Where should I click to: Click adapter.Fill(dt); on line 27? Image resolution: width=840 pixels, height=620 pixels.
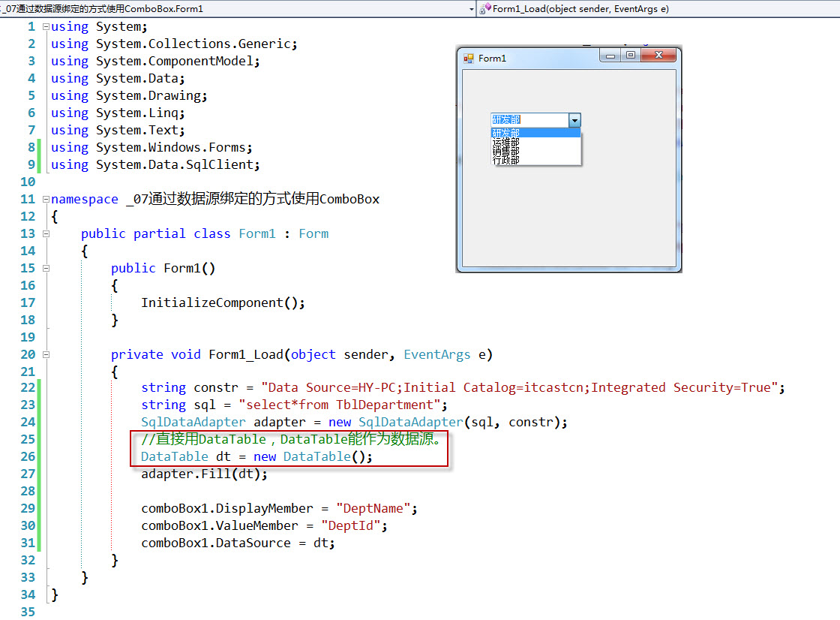coord(204,474)
